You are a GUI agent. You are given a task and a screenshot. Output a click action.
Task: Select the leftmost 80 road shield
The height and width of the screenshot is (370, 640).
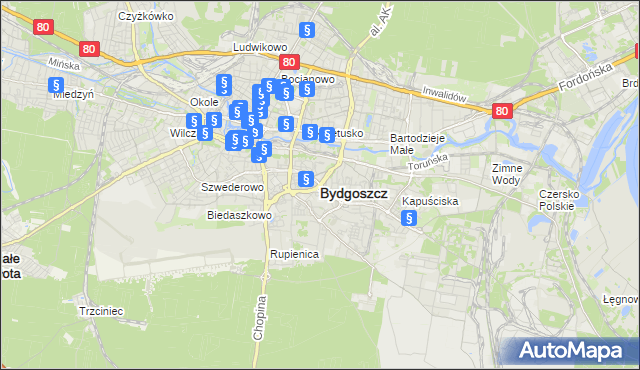pos(43,27)
